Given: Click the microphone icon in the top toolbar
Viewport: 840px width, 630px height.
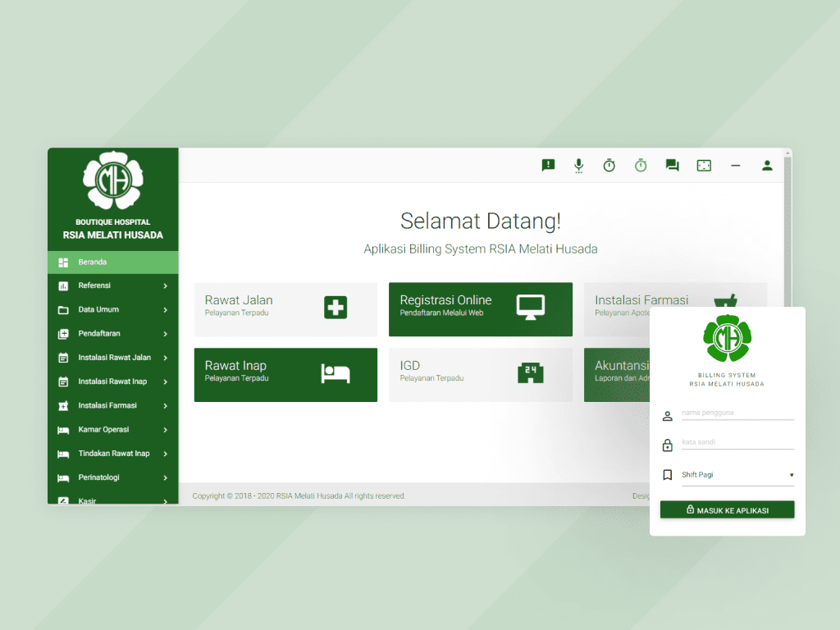Looking at the screenshot, I should 578,165.
